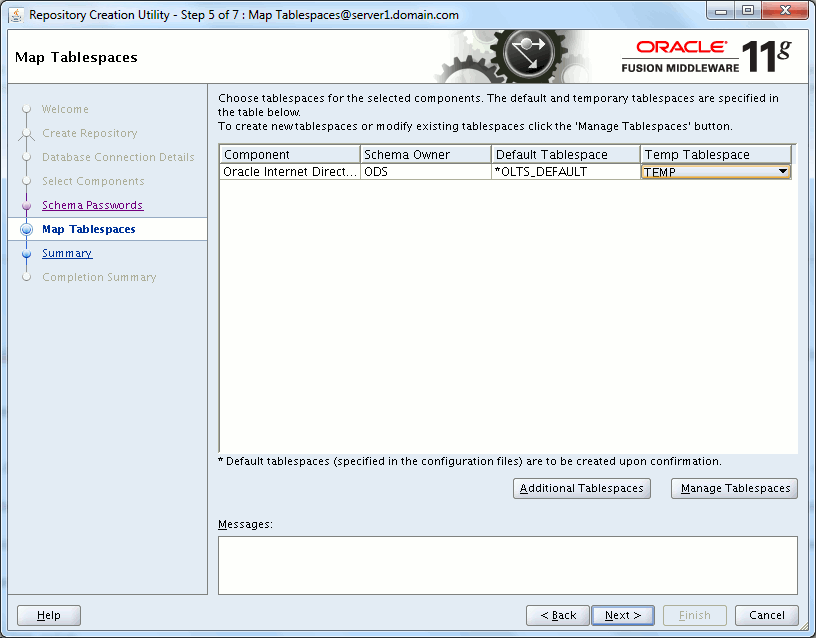Click the Create Repository step label
The width and height of the screenshot is (816, 638).
point(90,133)
